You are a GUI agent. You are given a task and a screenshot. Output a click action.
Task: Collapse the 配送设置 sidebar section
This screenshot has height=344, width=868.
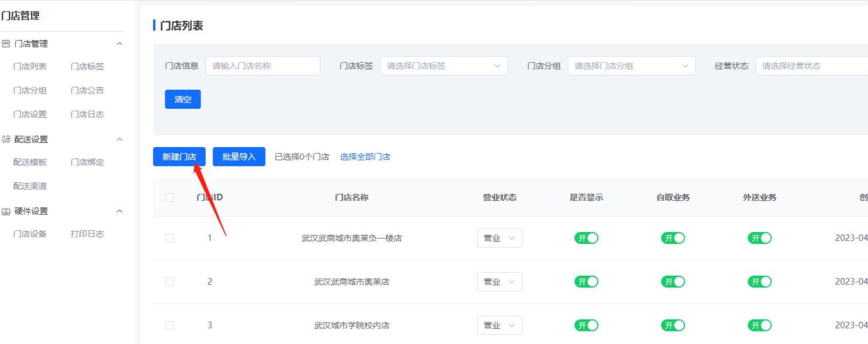point(120,139)
